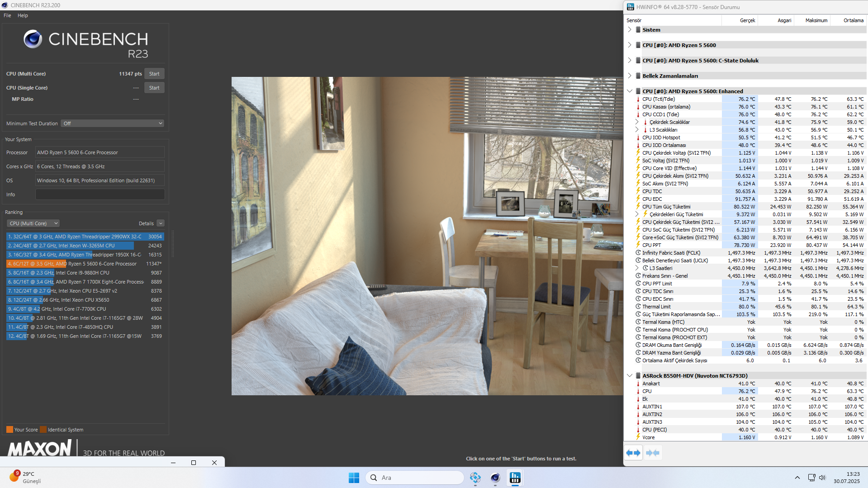Image resolution: width=868 pixels, height=488 pixels.
Task: Open HWiNFO from the taskbar
Action: pos(515,478)
